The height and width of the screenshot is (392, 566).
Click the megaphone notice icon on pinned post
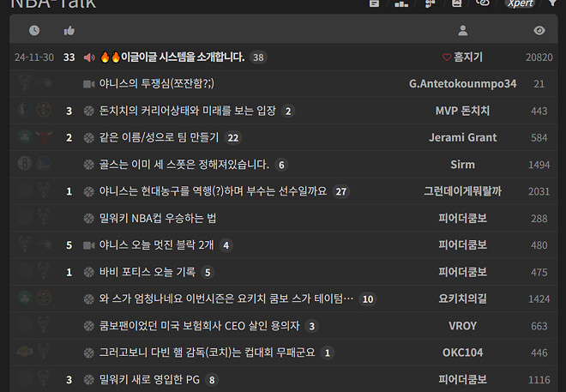(x=89, y=57)
